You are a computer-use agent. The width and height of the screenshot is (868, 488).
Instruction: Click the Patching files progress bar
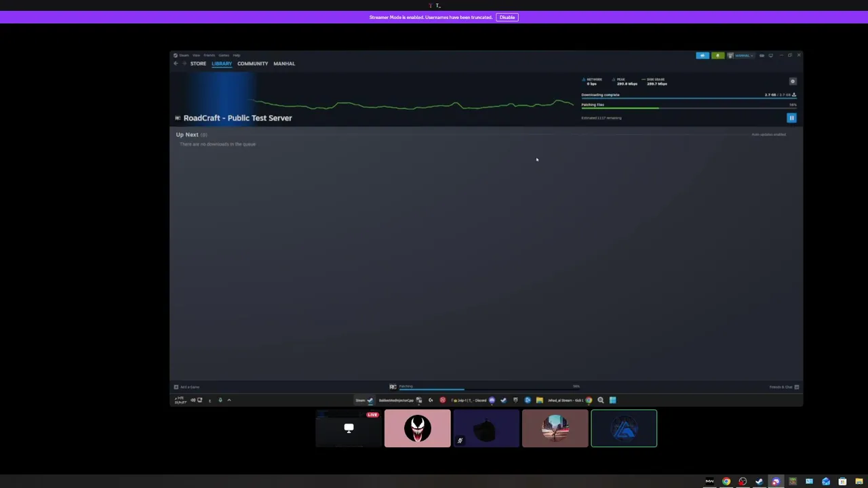[x=688, y=108]
